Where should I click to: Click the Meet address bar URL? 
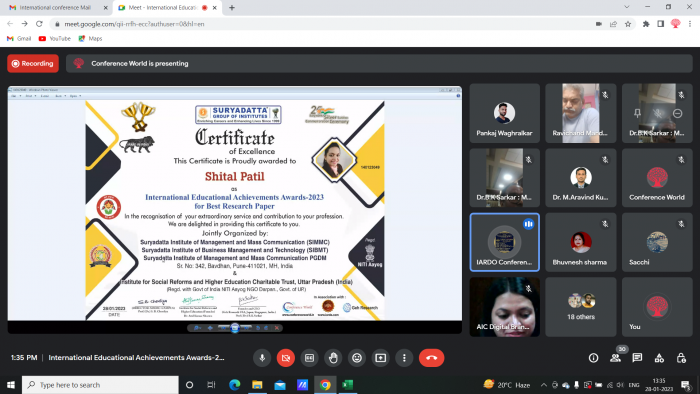coord(134,24)
